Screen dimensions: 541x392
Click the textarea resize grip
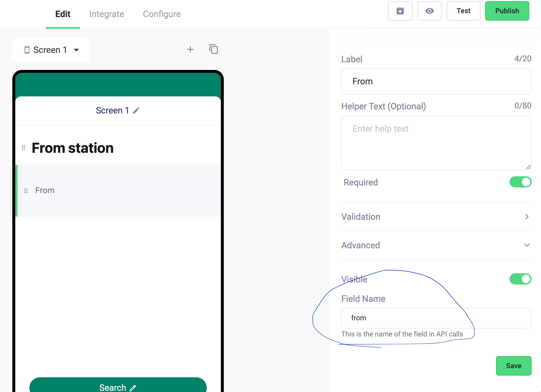528,167
